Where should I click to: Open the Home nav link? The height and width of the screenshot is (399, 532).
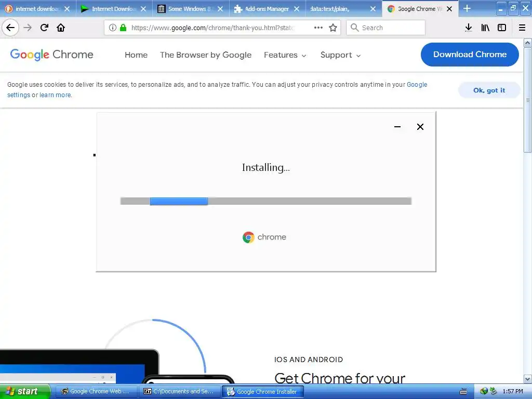(x=136, y=55)
